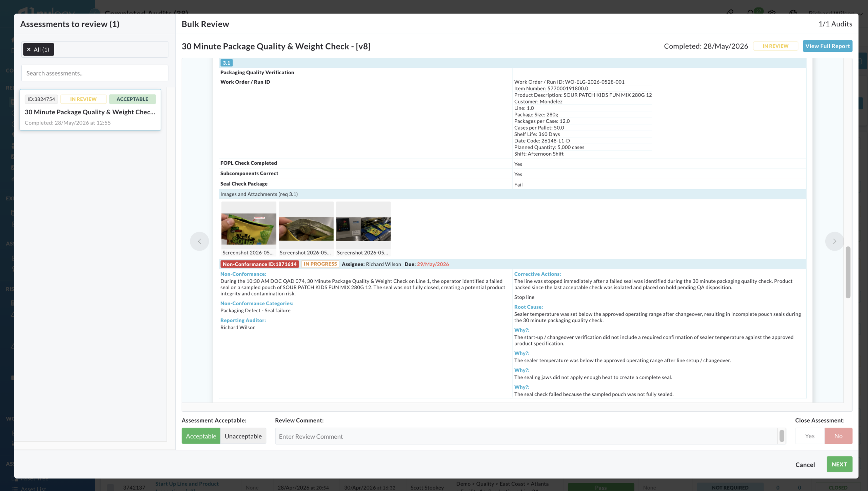Click the Date Code: 26148-L1-D line
This screenshot has height=491, width=868.
[x=542, y=141]
